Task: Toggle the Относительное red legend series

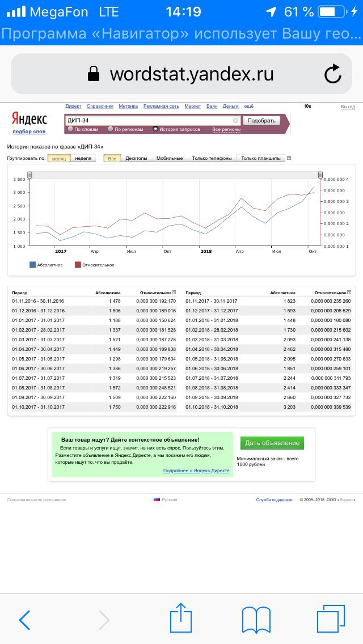Action: [95, 265]
